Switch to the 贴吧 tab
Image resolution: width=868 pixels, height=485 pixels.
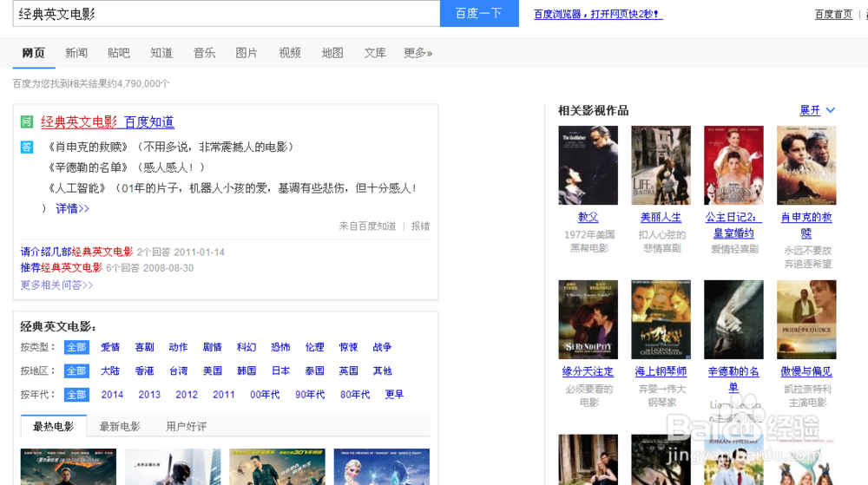[118, 53]
